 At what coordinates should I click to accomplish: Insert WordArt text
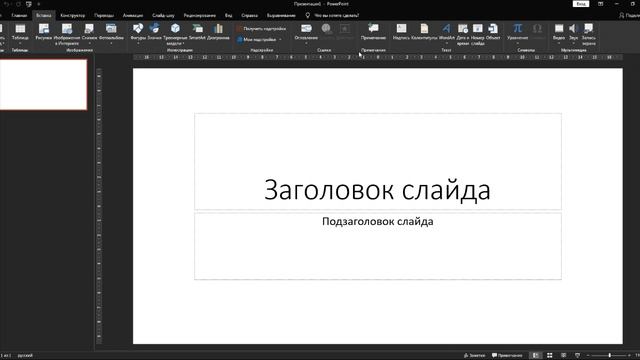[447, 33]
